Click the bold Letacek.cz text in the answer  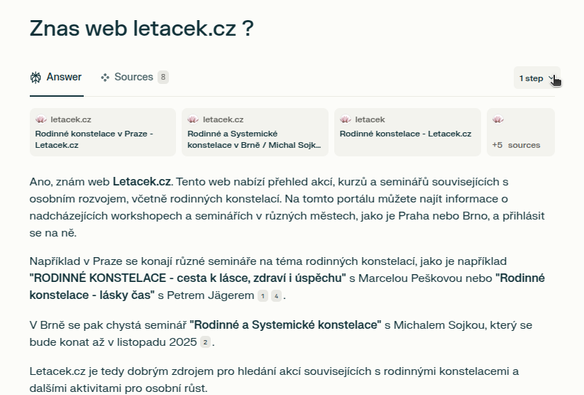[x=142, y=182]
